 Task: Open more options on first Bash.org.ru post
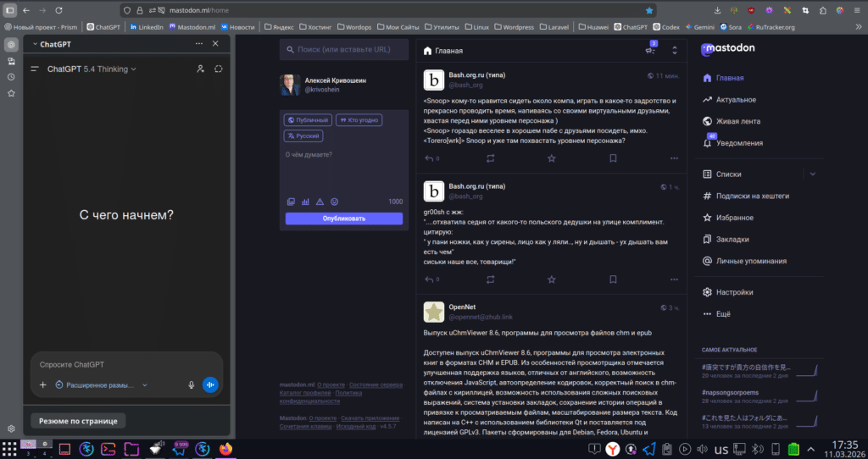click(674, 158)
